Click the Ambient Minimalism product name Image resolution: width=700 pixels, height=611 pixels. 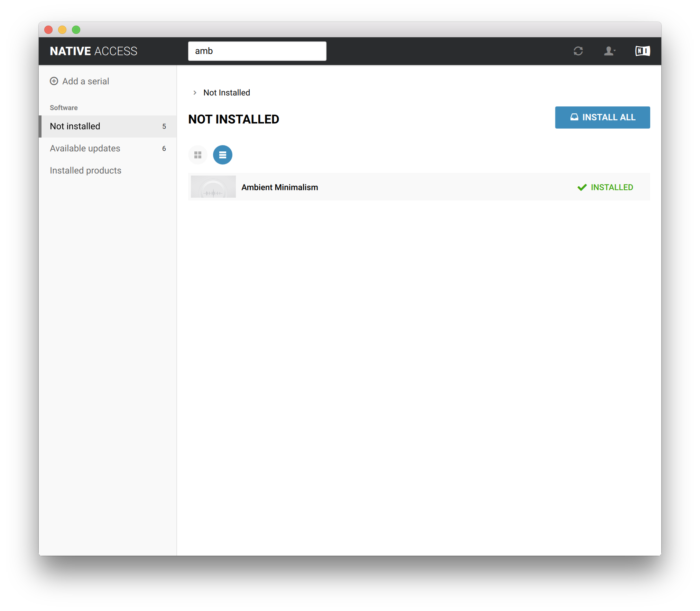[x=279, y=187]
